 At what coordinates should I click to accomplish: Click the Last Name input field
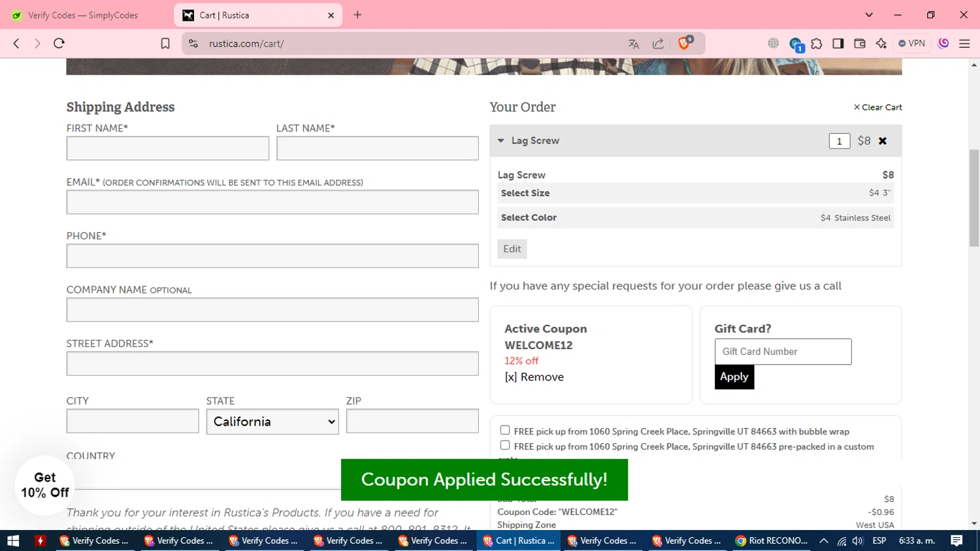point(378,148)
